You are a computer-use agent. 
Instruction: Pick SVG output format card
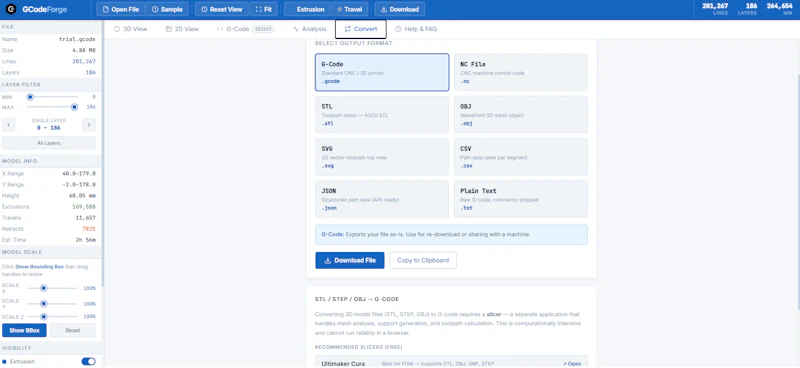382,157
